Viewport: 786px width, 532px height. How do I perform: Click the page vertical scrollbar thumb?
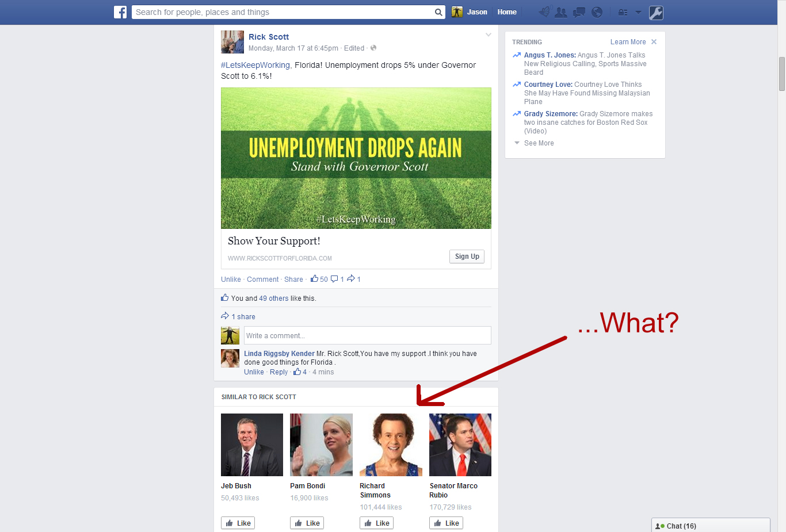point(781,74)
